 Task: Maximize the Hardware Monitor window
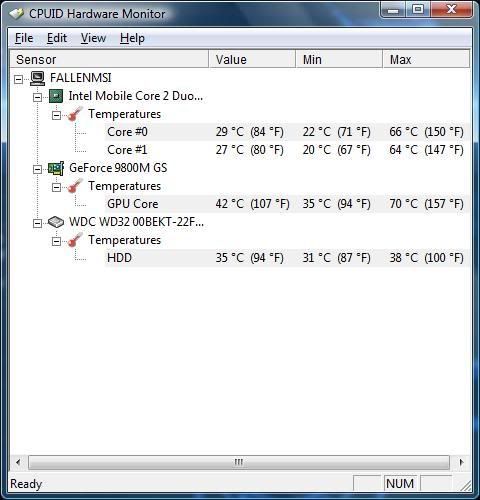(418, 10)
